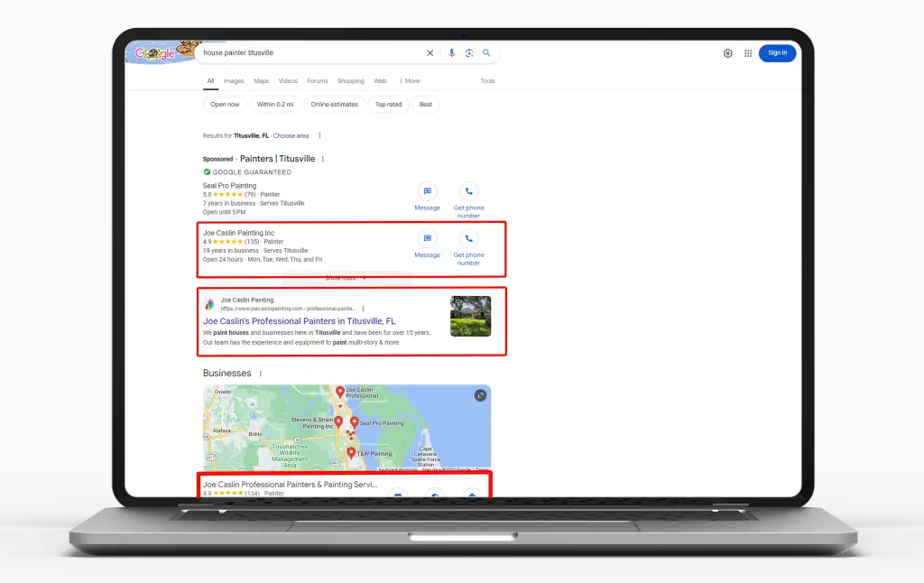The height and width of the screenshot is (583, 924).
Task: Click the "19 years in business" text
Action: coord(230,251)
